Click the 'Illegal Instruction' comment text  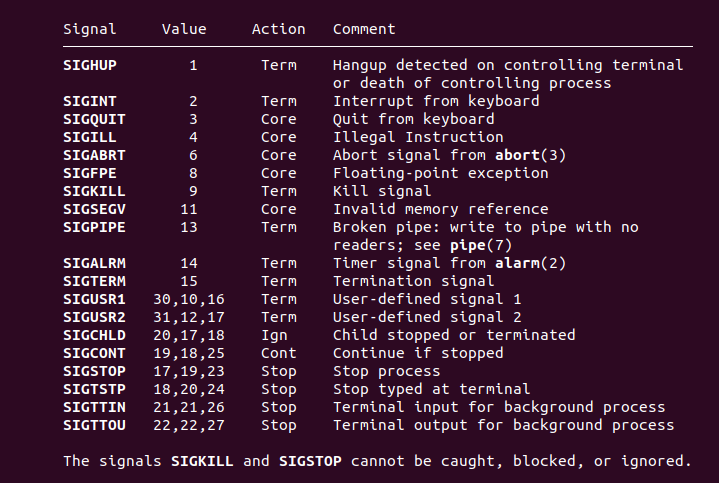[x=417, y=137]
